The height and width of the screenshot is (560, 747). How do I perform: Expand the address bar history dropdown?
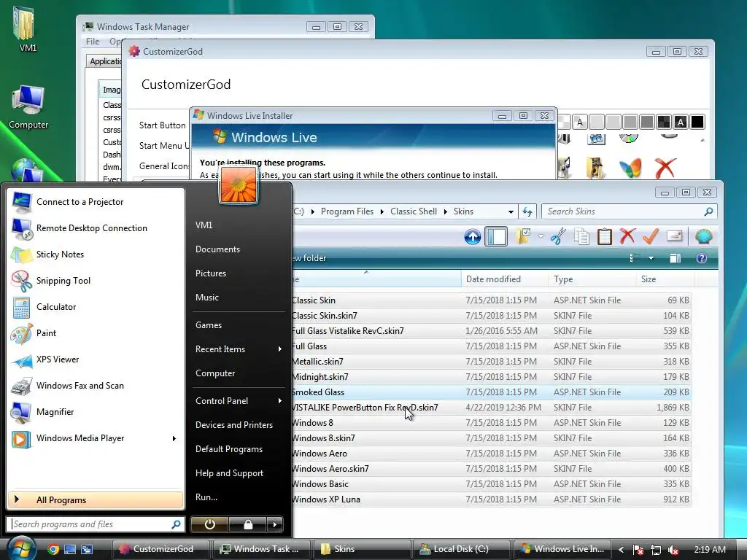pos(511,211)
